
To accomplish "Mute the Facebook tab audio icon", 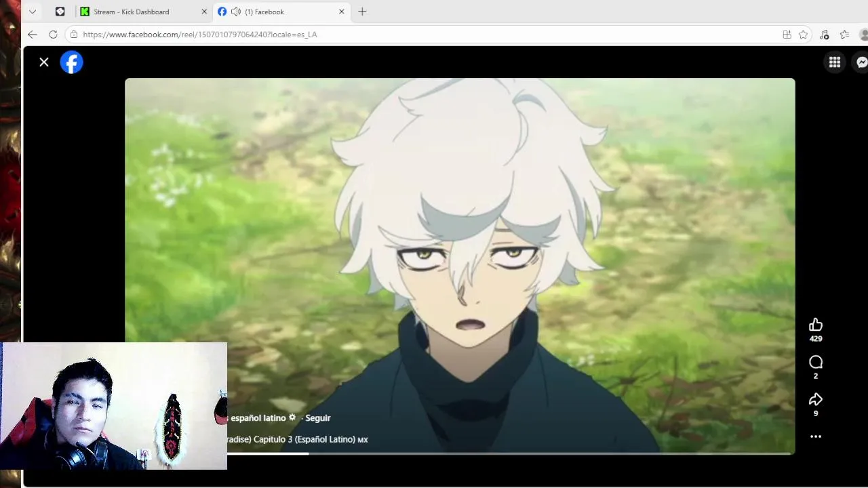I will [x=236, y=12].
